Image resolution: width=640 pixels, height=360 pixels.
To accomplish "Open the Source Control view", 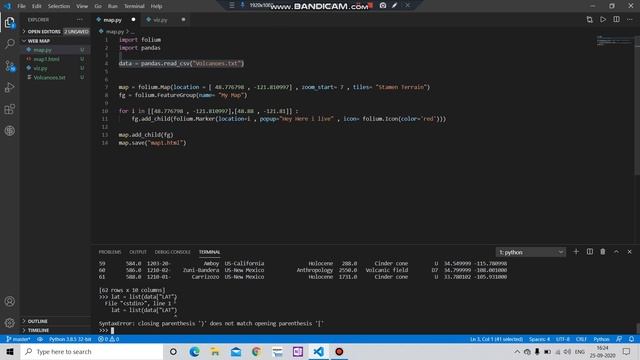I will [10, 66].
